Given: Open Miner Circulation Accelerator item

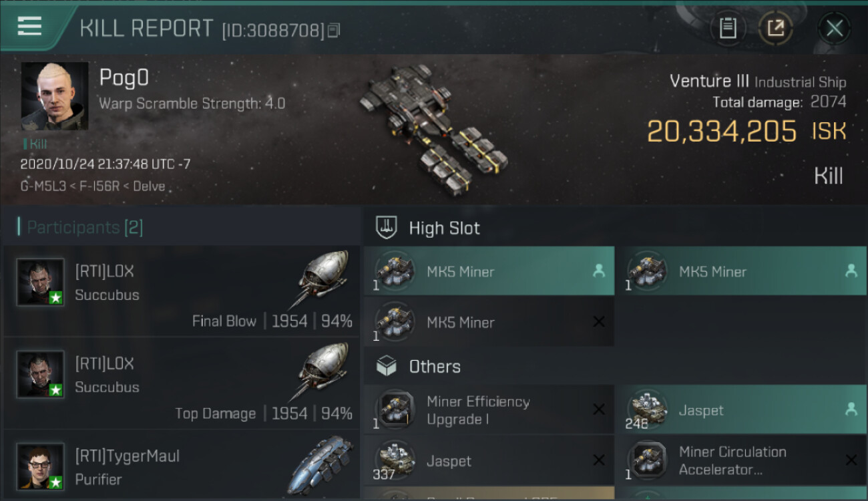Looking at the screenshot, I should click(741, 461).
